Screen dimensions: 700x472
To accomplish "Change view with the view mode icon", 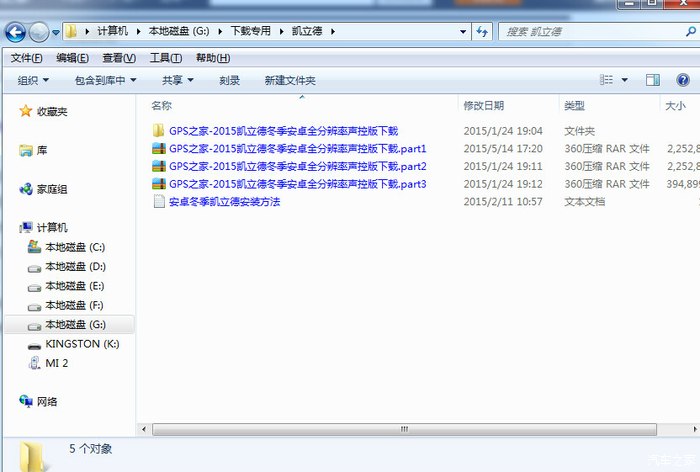I will 606,80.
